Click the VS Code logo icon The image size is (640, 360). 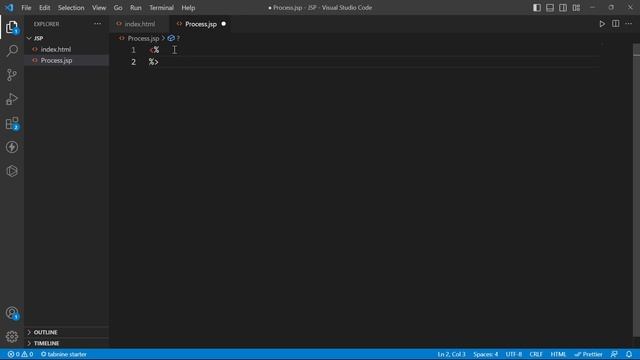click(x=9, y=7)
